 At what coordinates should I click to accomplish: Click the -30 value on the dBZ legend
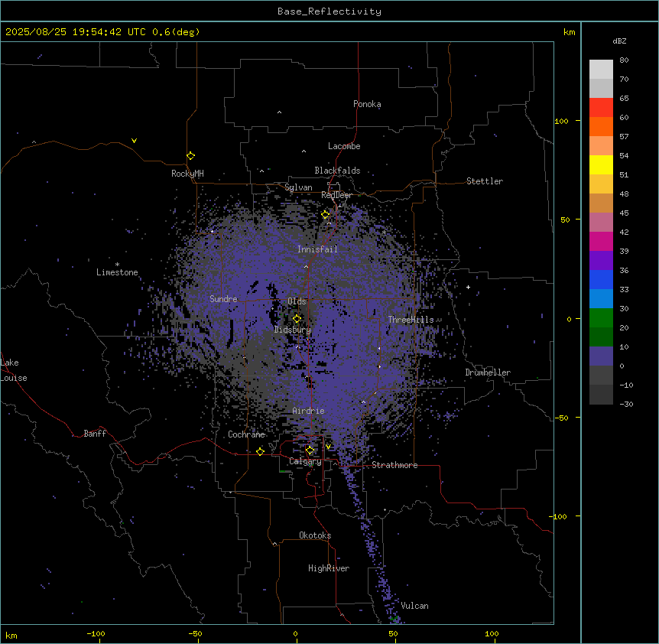point(626,404)
